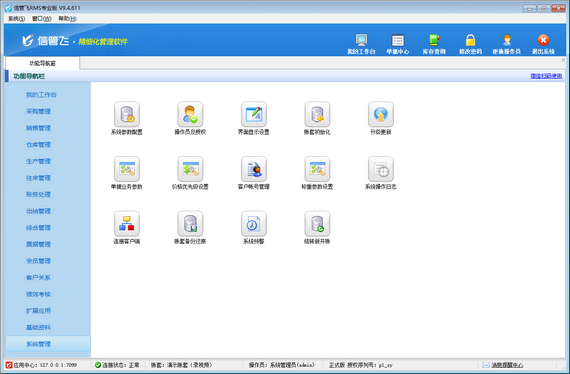This screenshot has width=570, height=374.
Task: Open 客户帐号管理 icon
Action: click(254, 169)
